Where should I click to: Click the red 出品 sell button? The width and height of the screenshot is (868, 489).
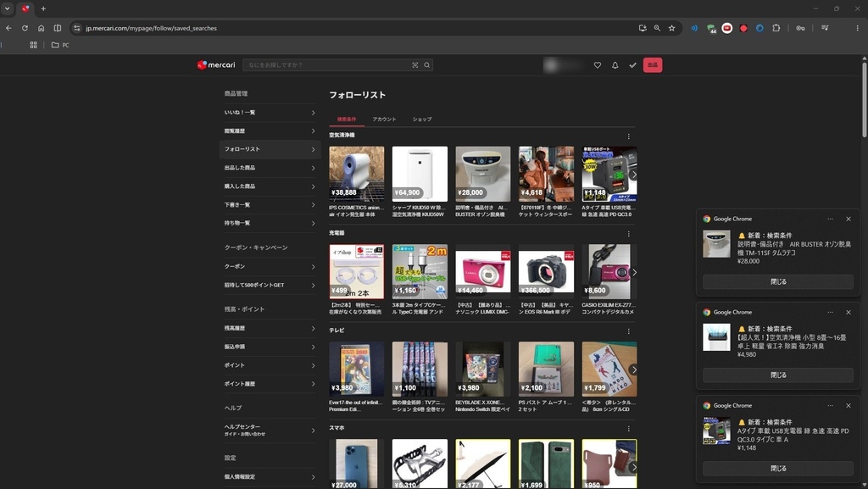click(x=653, y=65)
